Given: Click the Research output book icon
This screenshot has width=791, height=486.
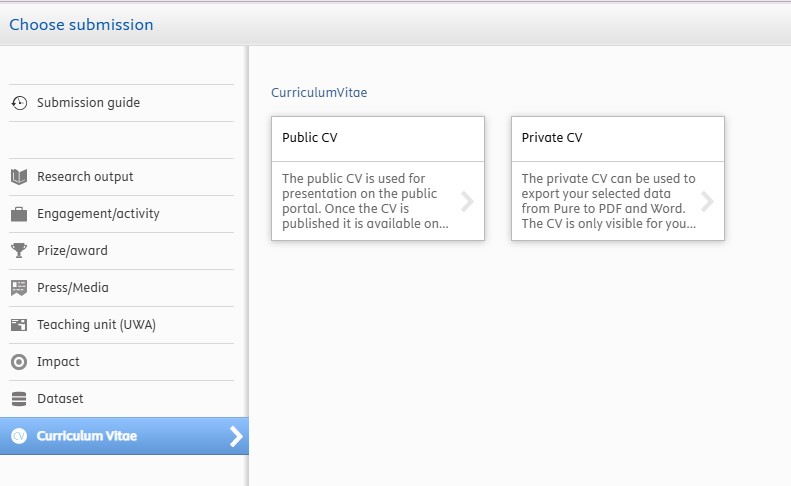Looking at the screenshot, I should tap(19, 177).
